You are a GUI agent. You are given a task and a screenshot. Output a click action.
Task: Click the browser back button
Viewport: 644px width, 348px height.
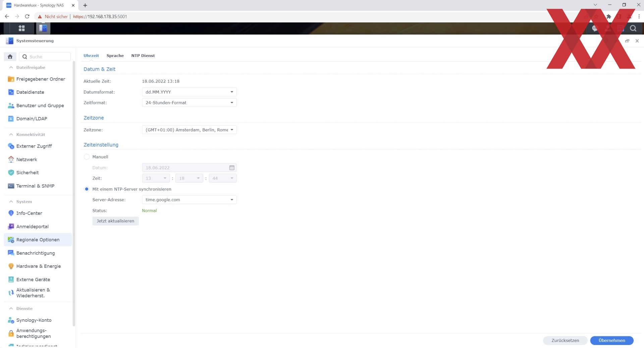[7, 16]
